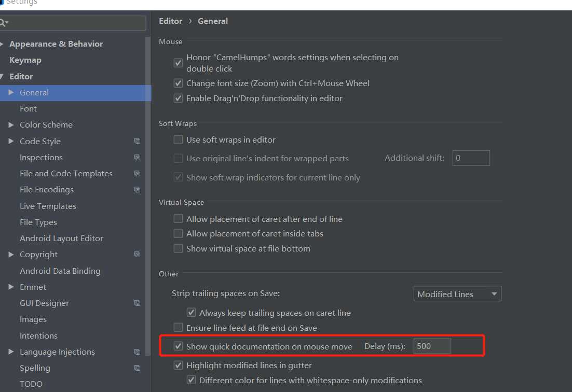Viewport: 572px width, 392px height.
Task: Click the search magnifier icon in settings
Action: 4,23
